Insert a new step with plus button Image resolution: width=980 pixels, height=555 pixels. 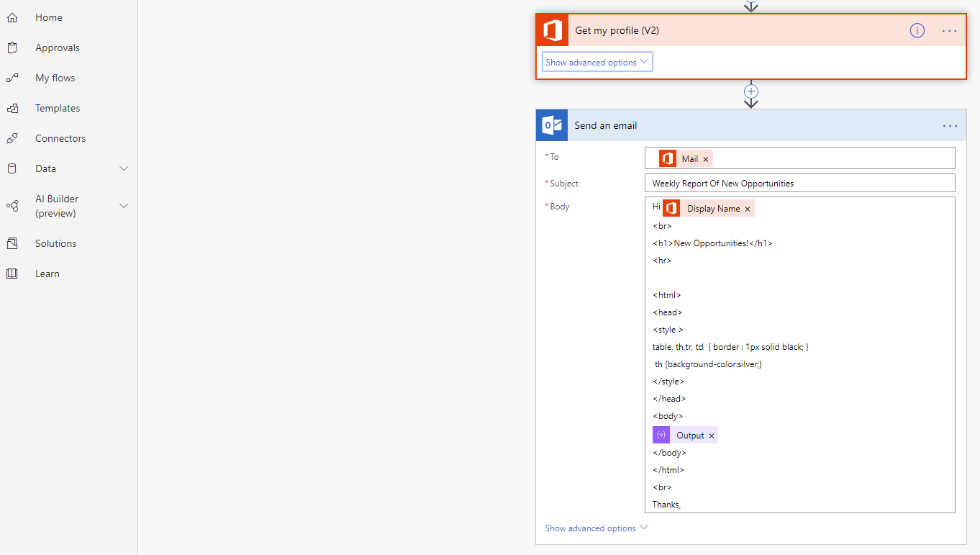pyautogui.click(x=751, y=91)
